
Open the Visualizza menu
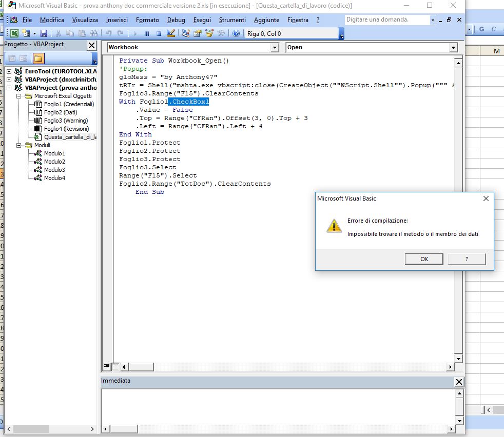85,20
